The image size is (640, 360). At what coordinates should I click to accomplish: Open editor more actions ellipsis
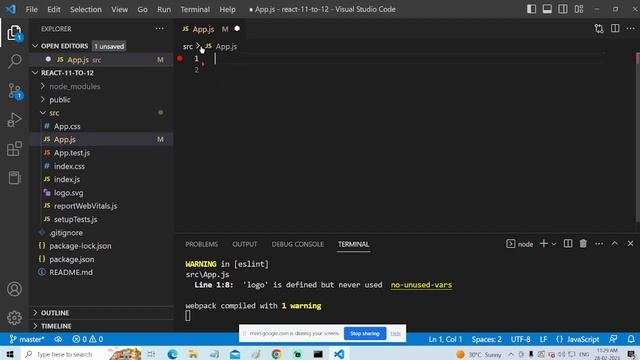[631, 29]
